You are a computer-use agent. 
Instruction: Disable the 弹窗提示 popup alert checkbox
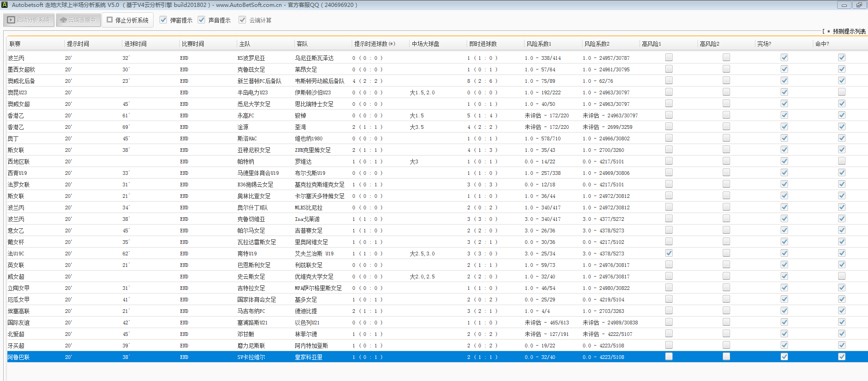coord(163,20)
